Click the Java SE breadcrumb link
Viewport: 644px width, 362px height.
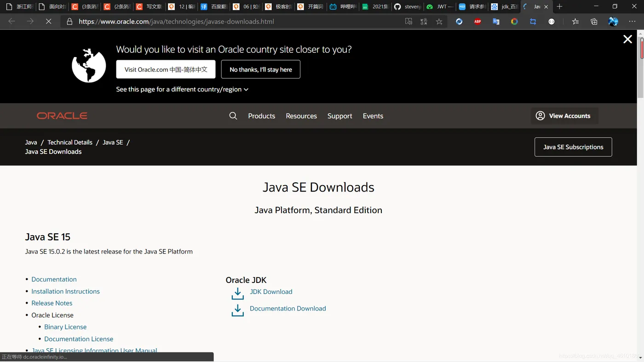(113, 142)
